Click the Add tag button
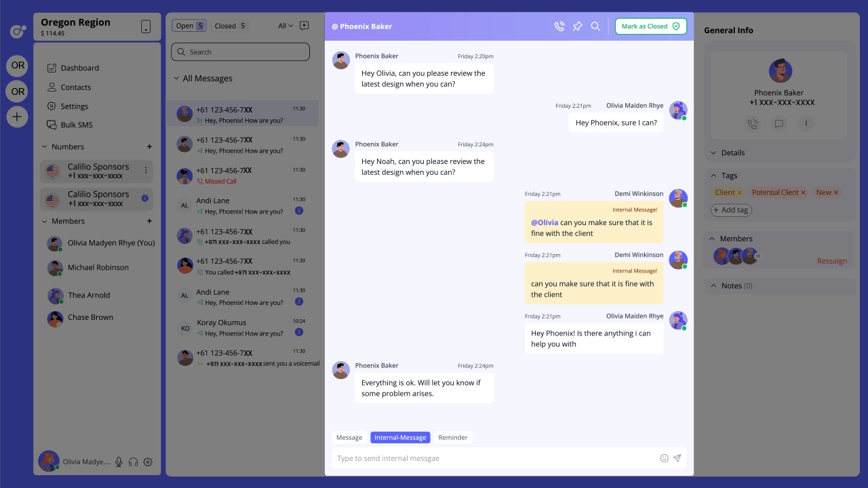 tap(731, 210)
